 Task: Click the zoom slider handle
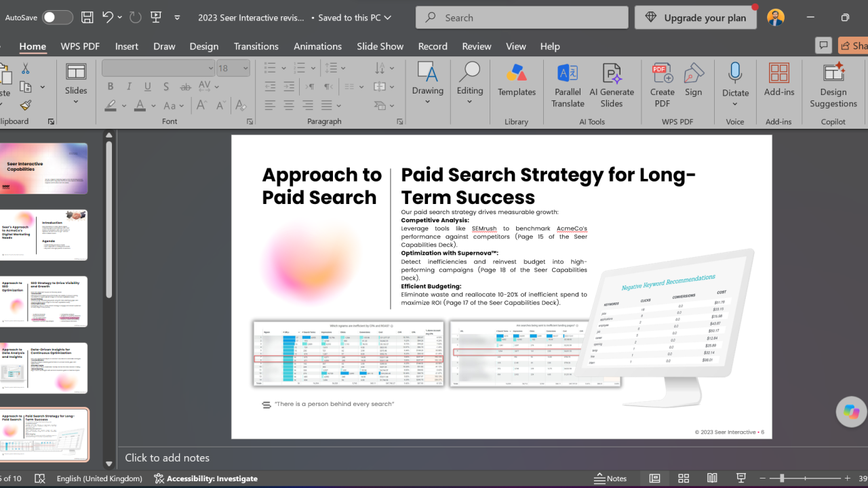(x=782, y=479)
